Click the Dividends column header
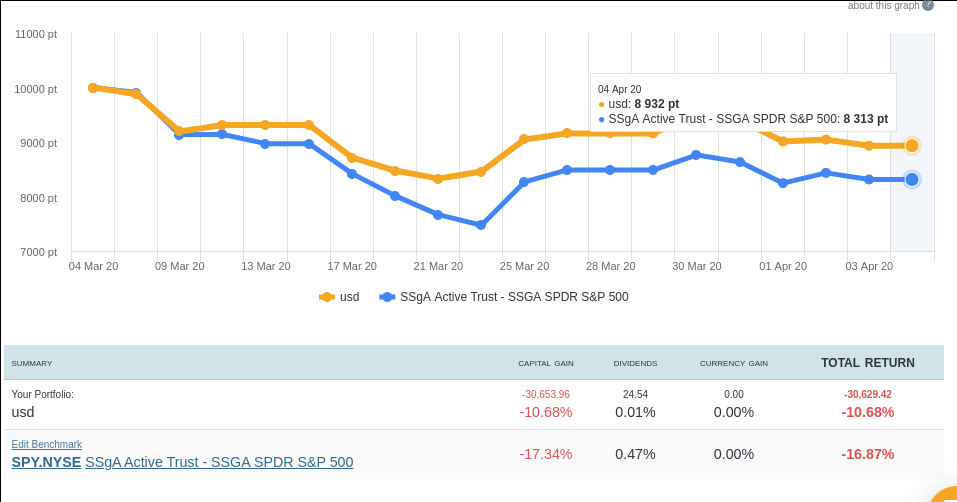This screenshot has width=957, height=502. point(635,363)
